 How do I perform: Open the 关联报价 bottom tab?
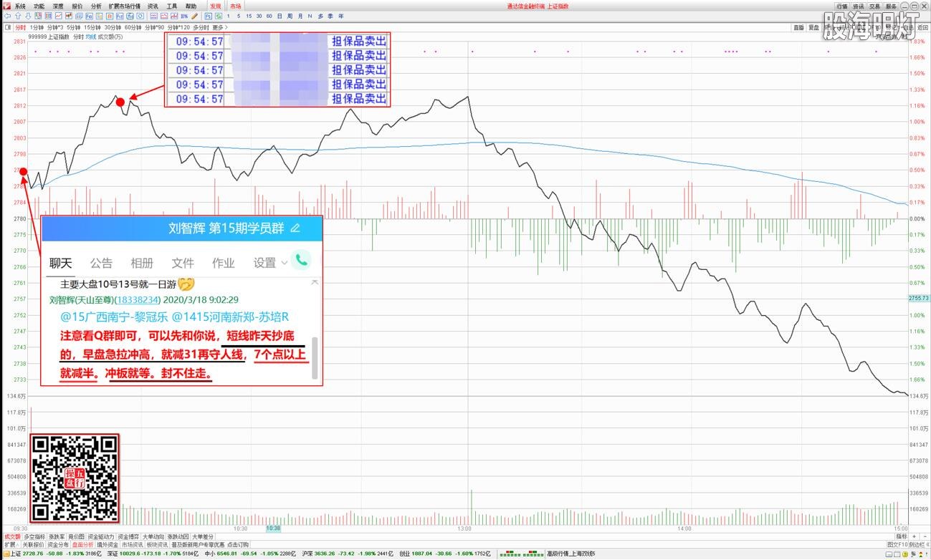click(33, 545)
